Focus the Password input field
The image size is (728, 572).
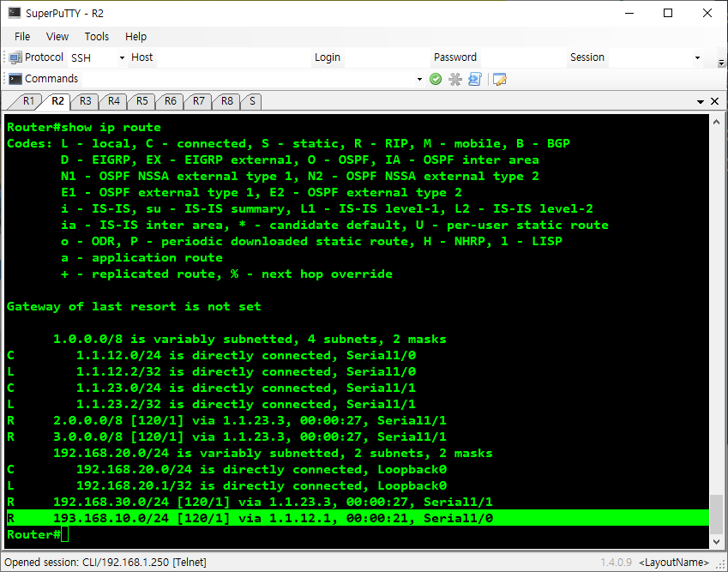click(523, 58)
